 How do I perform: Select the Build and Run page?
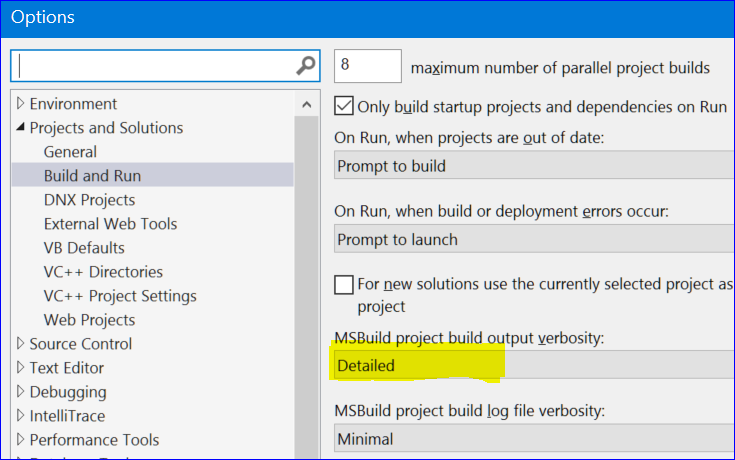point(92,176)
